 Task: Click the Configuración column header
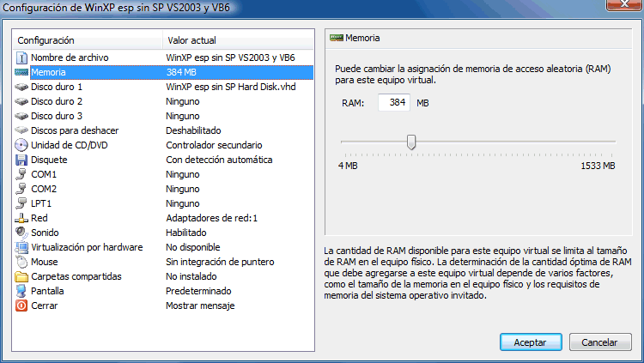88,40
